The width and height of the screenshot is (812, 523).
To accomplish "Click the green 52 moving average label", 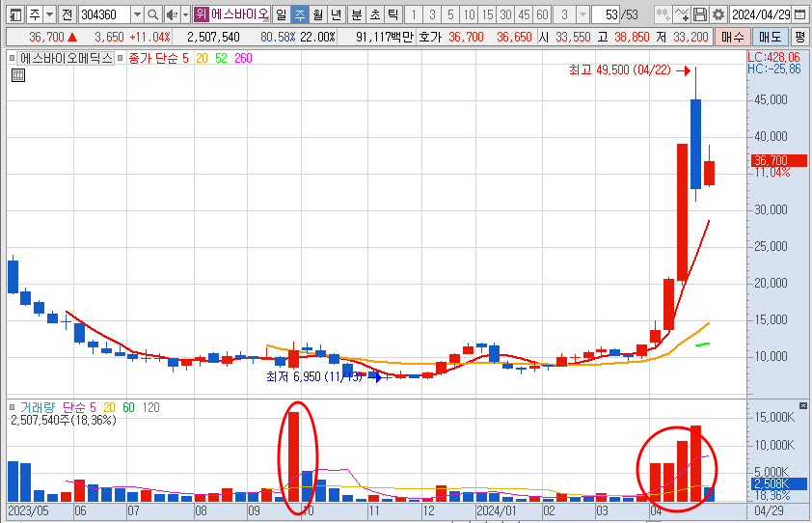I will pyautogui.click(x=221, y=58).
